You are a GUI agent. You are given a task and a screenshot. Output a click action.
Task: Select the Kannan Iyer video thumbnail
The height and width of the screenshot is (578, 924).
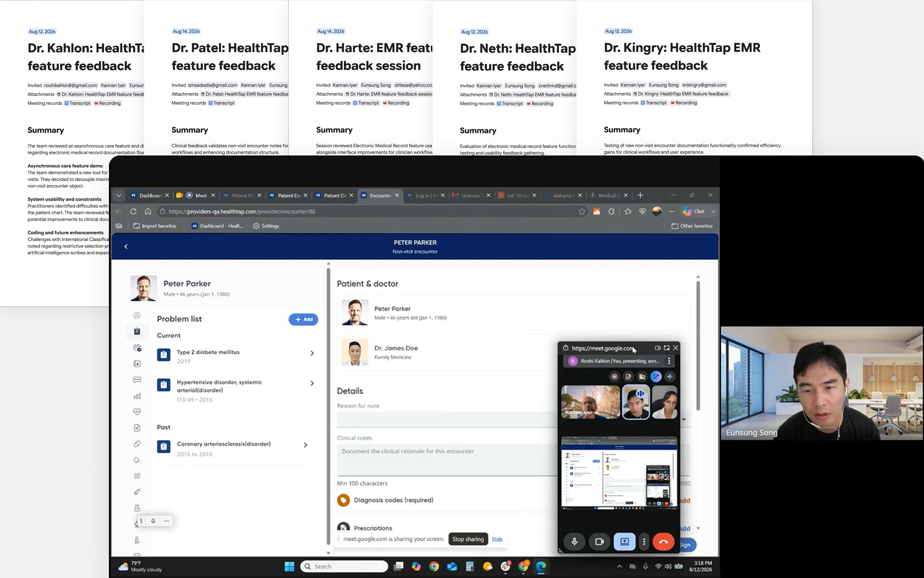591,402
